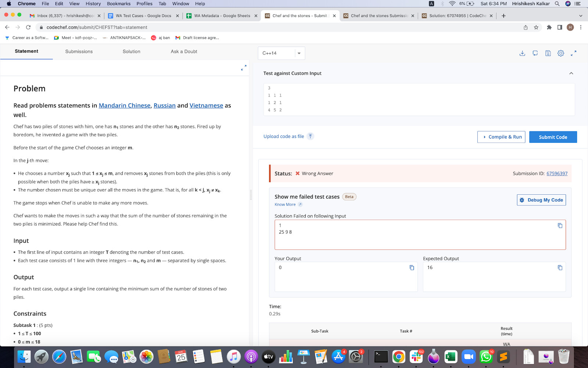Click the Debug My Code button

pos(541,200)
